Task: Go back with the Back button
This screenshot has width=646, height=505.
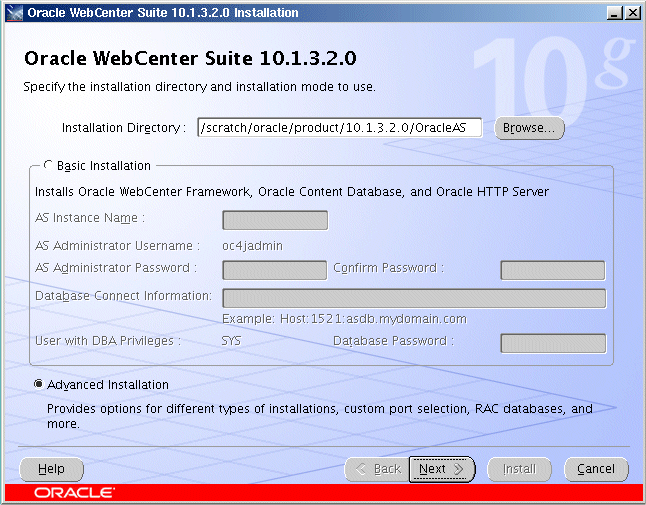Action: click(377, 469)
